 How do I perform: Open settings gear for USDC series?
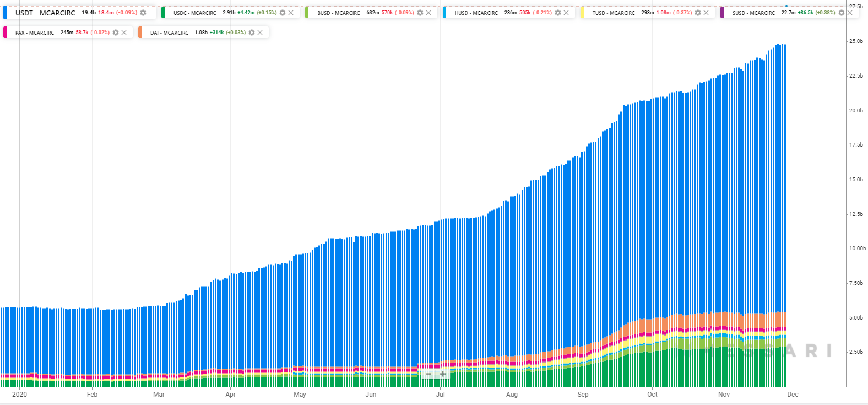(x=283, y=13)
